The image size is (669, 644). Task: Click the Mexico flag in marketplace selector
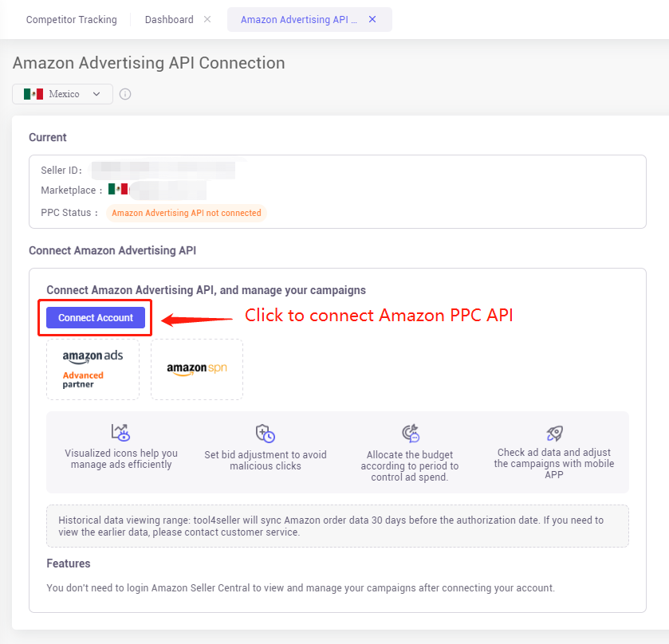click(x=33, y=94)
